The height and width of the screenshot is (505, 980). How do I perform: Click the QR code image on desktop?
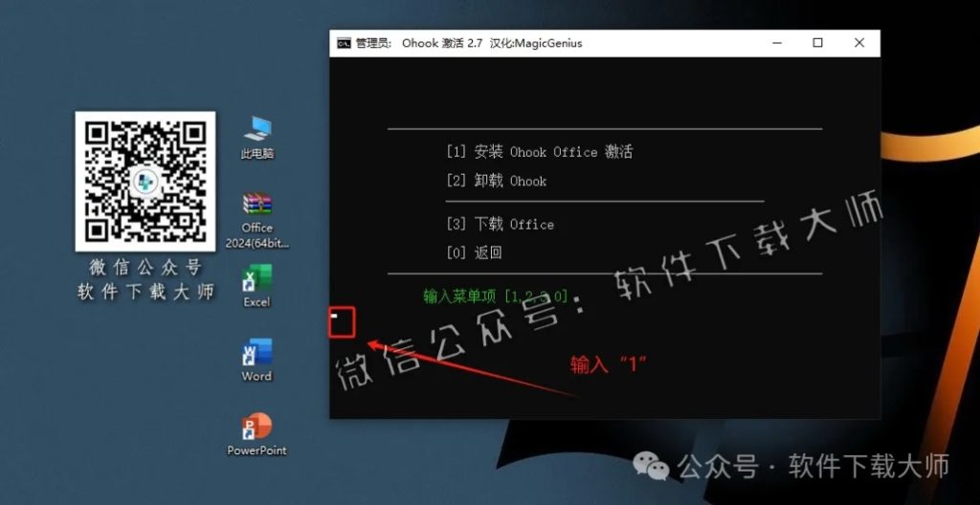pos(145,182)
